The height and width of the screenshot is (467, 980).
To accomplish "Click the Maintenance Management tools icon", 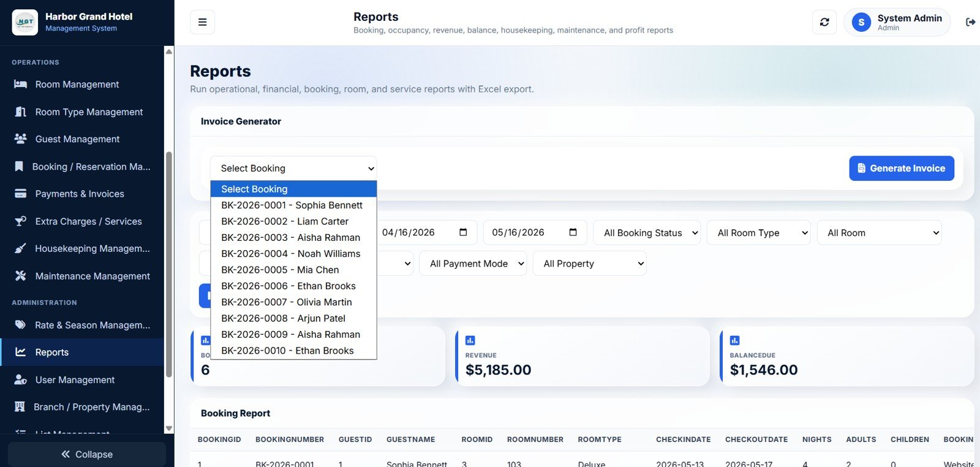I will pos(20,276).
